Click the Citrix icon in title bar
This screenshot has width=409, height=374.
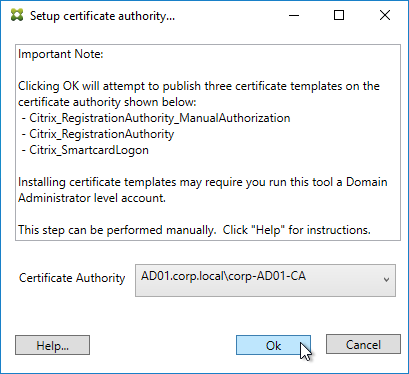tap(17, 15)
